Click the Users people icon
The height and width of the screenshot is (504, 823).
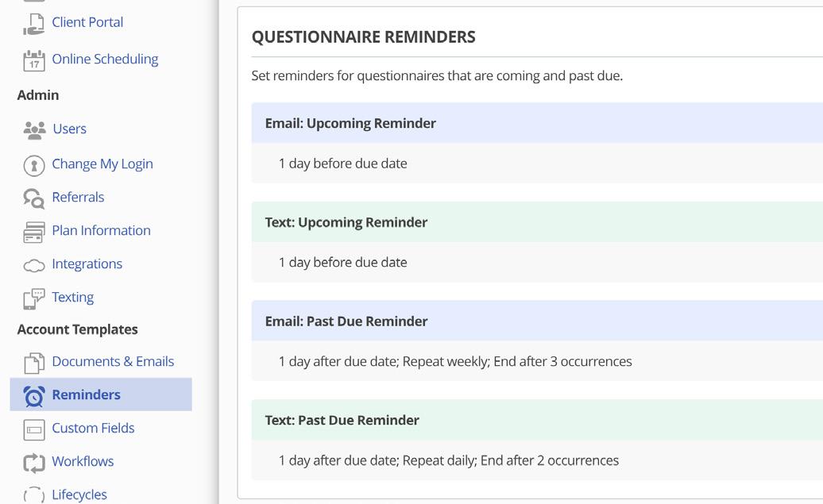coord(34,129)
